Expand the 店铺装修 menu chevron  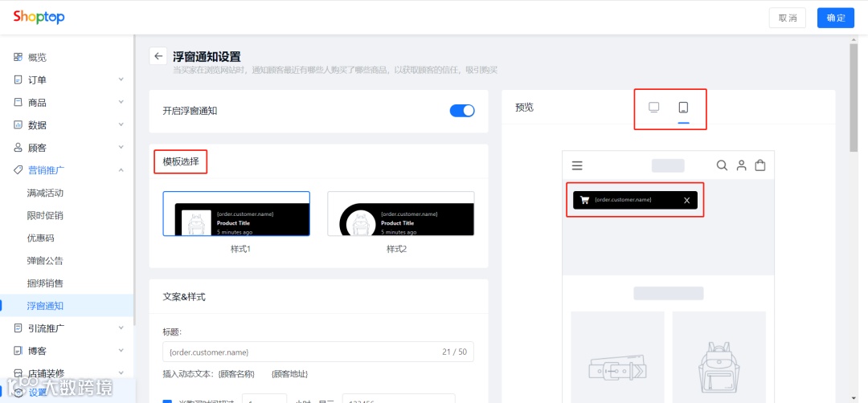121,373
